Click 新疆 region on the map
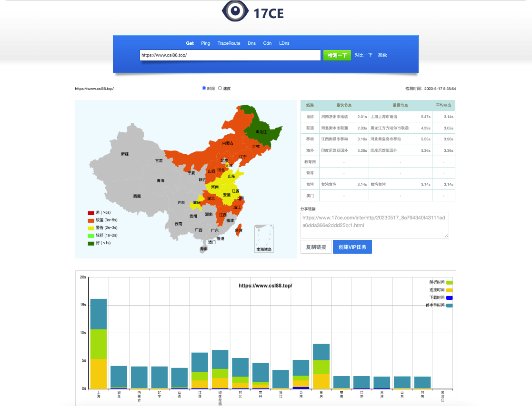The height and width of the screenshot is (406, 532). pyautogui.click(x=124, y=154)
